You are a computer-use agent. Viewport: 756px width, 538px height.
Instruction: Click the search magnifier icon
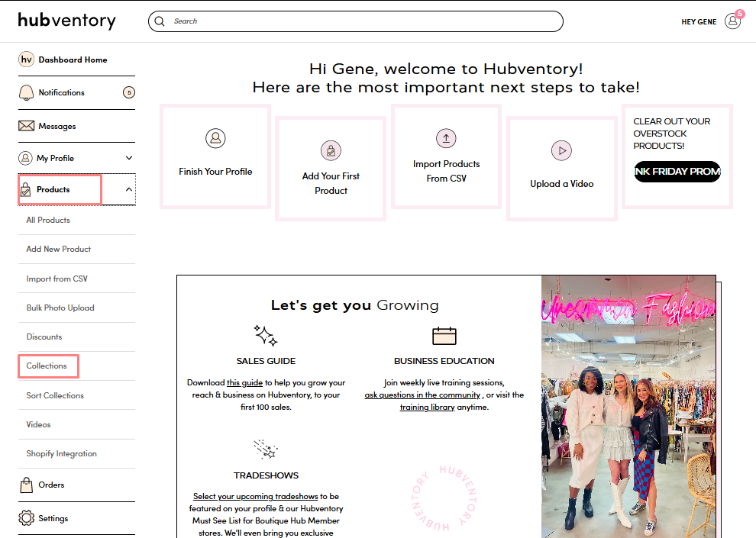[x=160, y=21]
